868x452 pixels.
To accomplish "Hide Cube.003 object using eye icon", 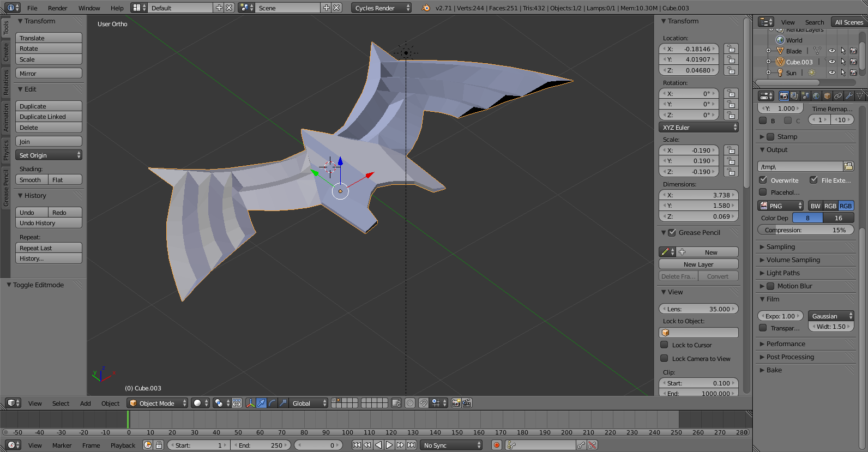I will pos(832,62).
